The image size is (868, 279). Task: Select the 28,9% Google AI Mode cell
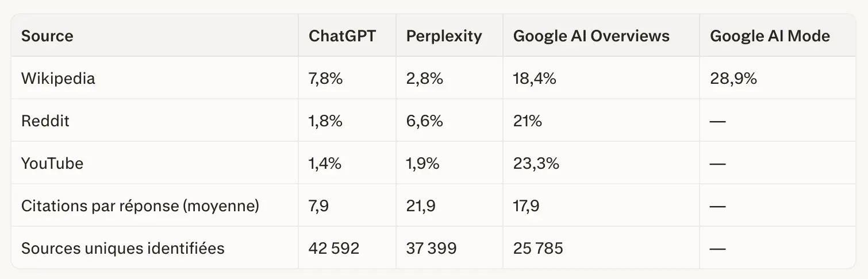[733, 78]
